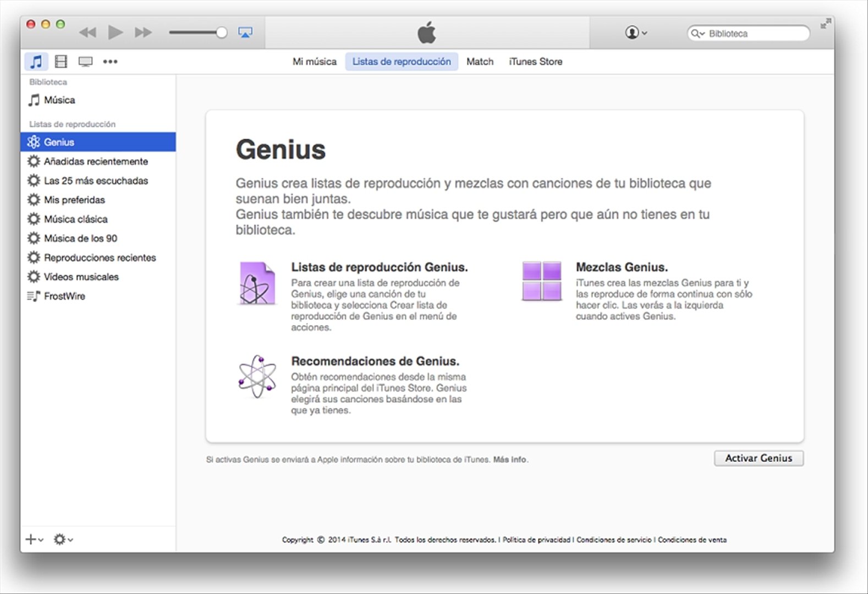Screen dimensions: 868x594
Task: Switch to the TV Shows monitor icon
Action: [x=85, y=62]
